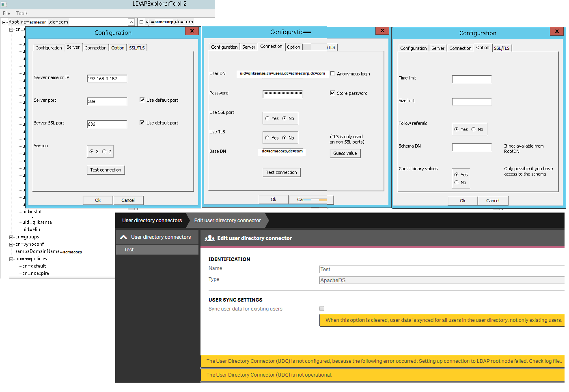
Task: Check Sync user data for existing users
Action: pyautogui.click(x=322, y=308)
